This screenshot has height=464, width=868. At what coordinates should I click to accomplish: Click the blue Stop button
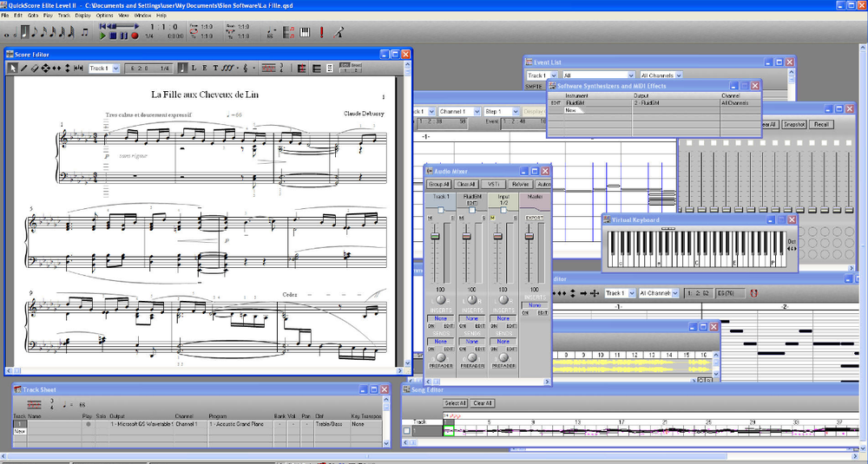click(x=114, y=36)
